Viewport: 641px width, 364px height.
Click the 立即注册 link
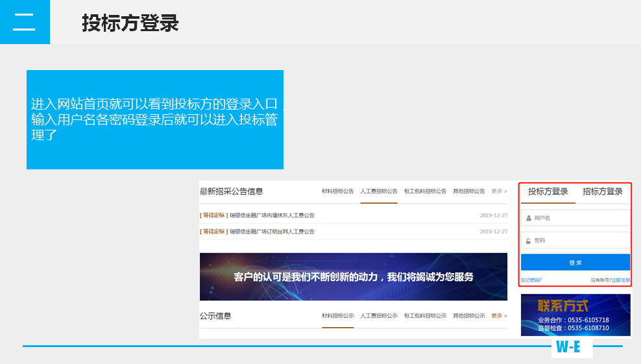point(620,280)
